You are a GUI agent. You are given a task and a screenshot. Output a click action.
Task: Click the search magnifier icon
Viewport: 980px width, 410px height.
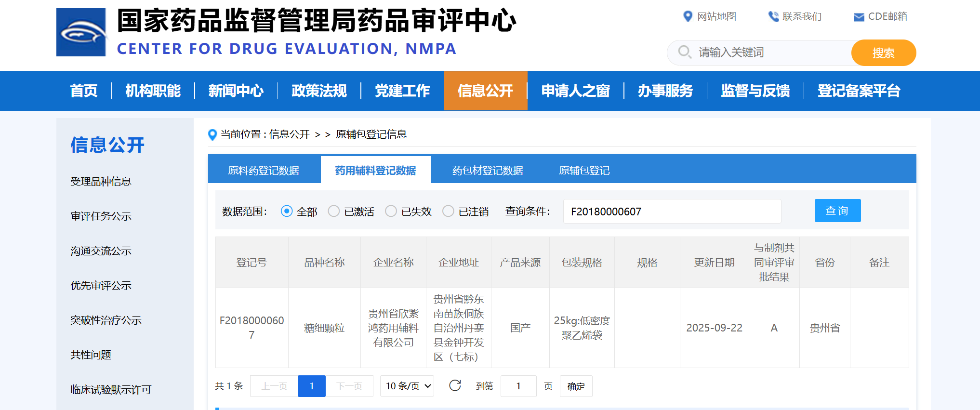(684, 52)
